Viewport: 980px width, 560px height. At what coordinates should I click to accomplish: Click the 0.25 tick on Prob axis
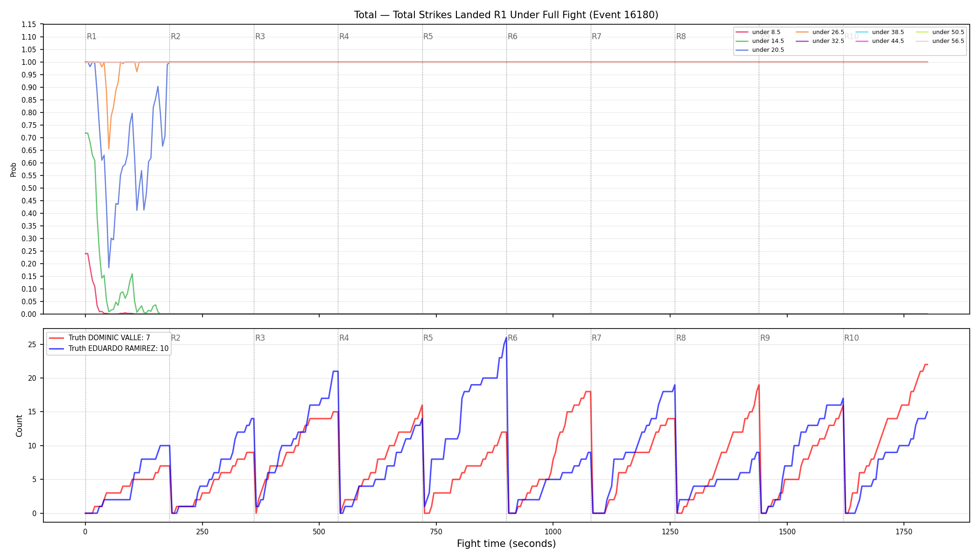[x=29, y=251]
